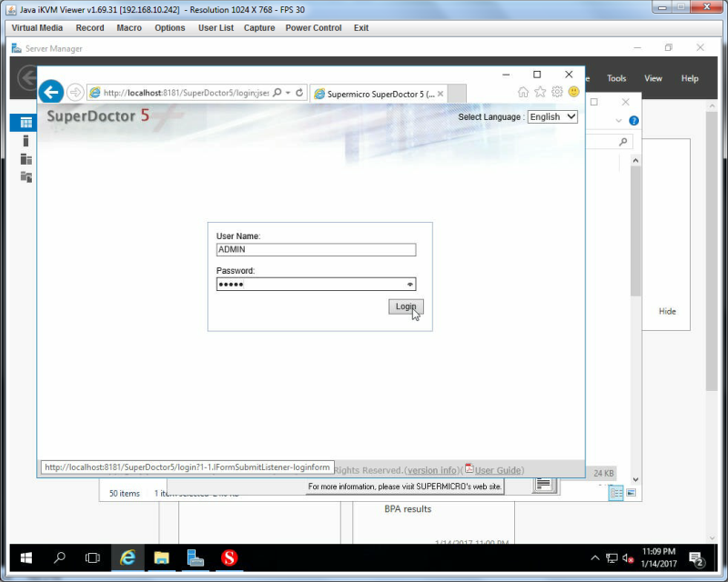Image resolution: width=728 pixels, height=582 pixels.
Task: Open the Select Language English dropdown
Action: pos(552,117)
